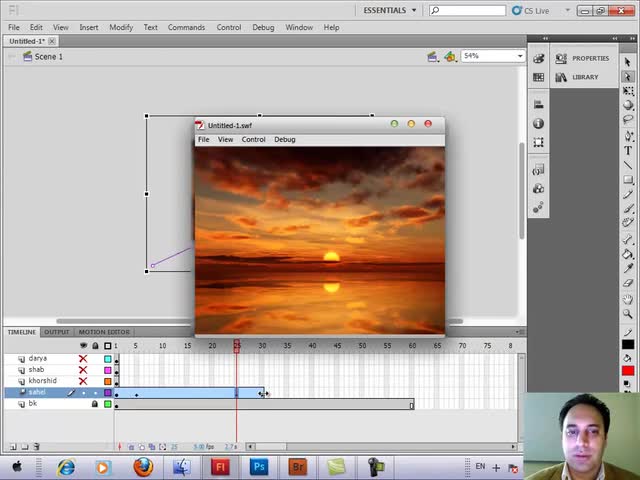Viewport: 640px width, 480px height.
Task: Switch to the MOTION EDITOR tab
Action: pyautogui.click(x=104, y=332)
